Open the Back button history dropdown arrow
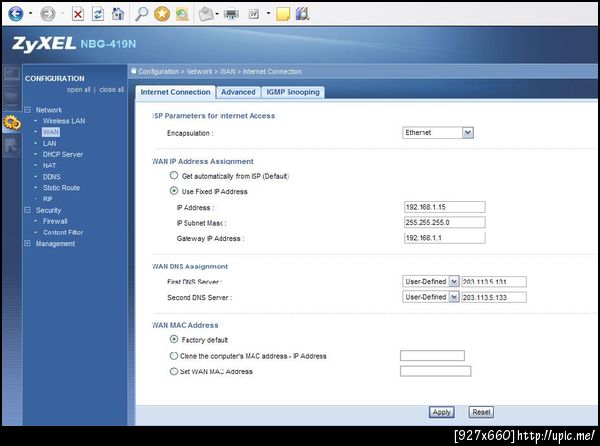This screenshot has height=446, width=600. point(31,14)
